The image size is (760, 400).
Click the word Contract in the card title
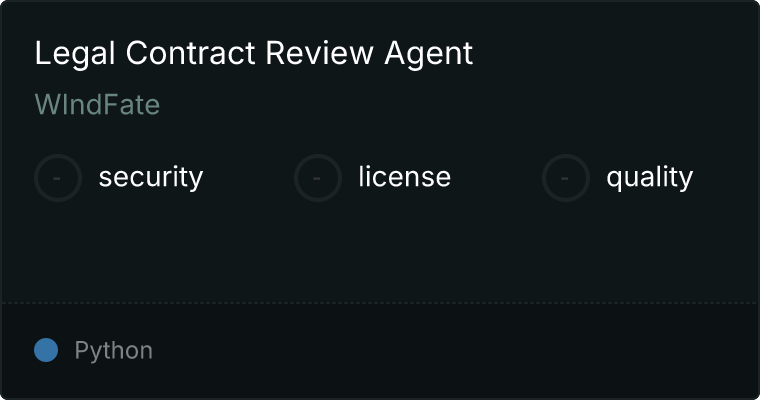click(x=190, y=53)
